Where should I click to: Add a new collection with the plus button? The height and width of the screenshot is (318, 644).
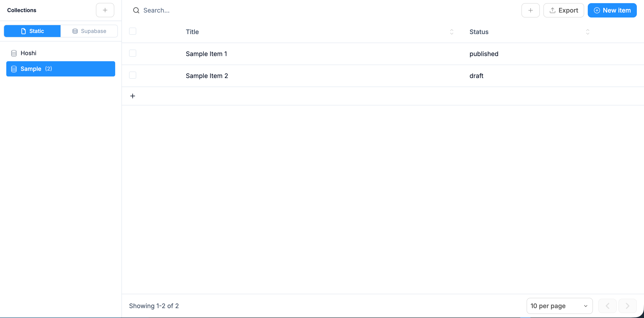click(x=105, y=10)
